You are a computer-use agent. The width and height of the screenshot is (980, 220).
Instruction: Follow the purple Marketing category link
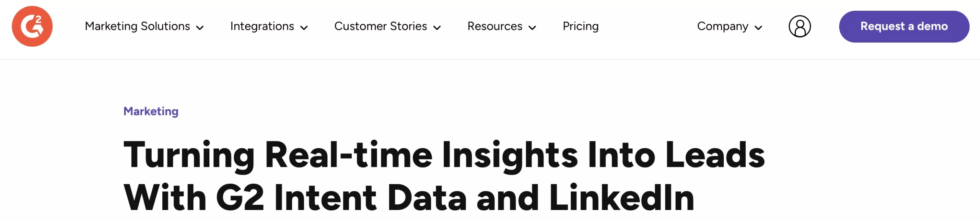click(151, 111)
